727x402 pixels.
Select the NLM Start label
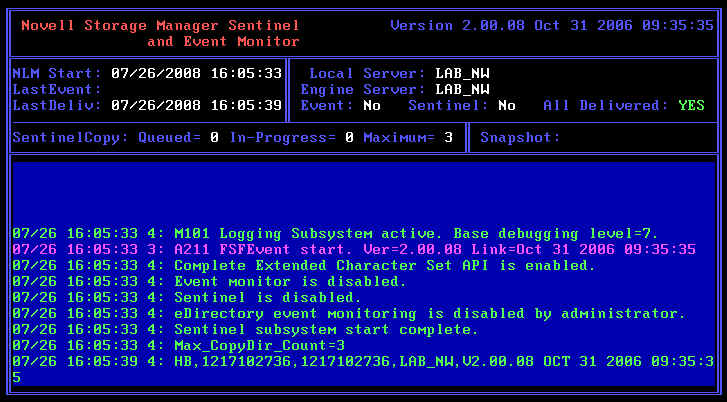point(57,73)
